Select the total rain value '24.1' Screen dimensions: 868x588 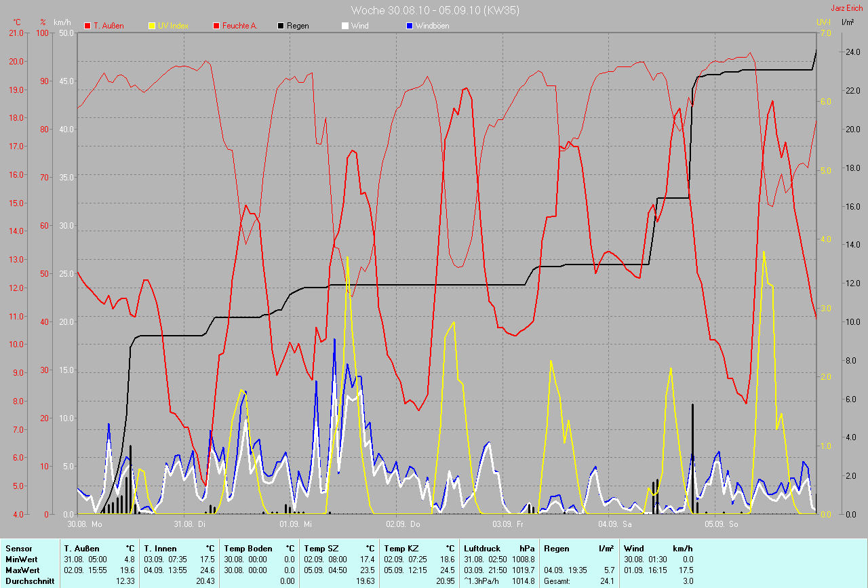[607, 581]
